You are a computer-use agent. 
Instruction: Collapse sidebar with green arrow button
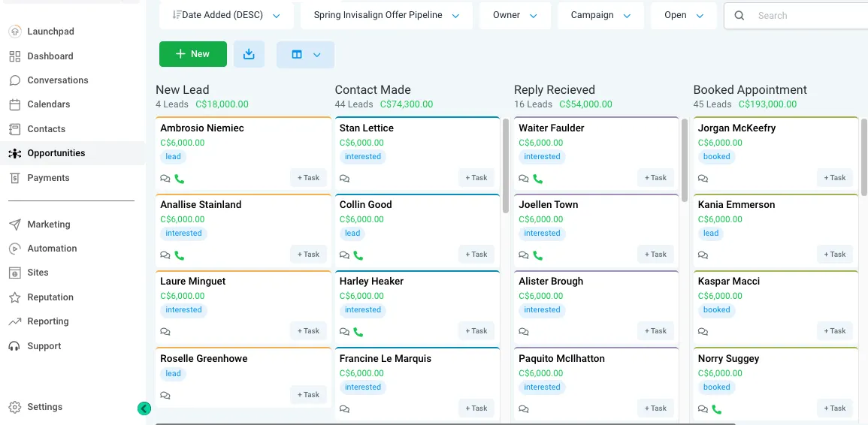144,408
